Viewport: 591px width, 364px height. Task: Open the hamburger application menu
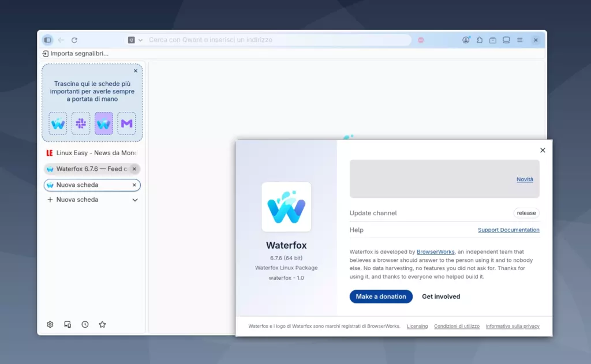point(520,40)
